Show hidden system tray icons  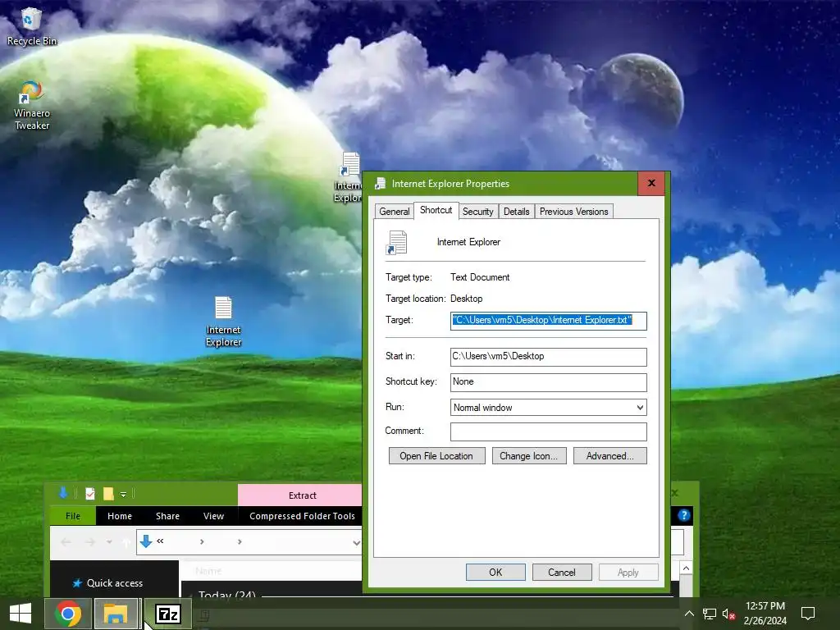click(689, 614)
